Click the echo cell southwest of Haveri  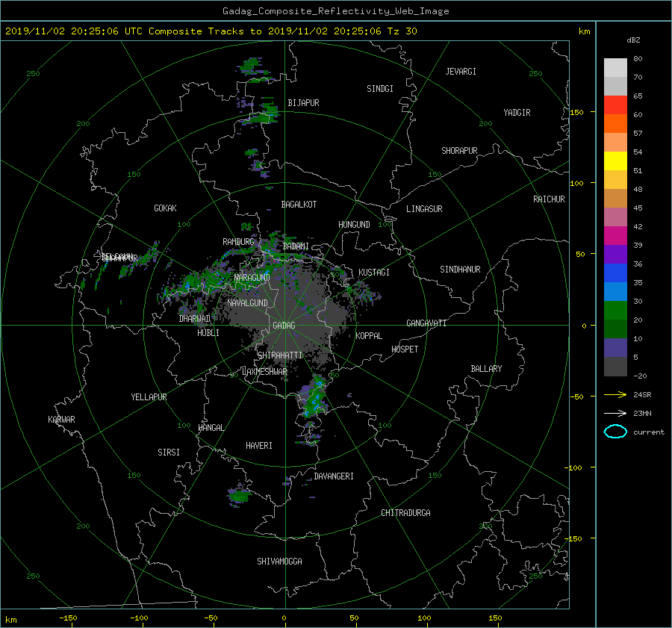(239, 496)
